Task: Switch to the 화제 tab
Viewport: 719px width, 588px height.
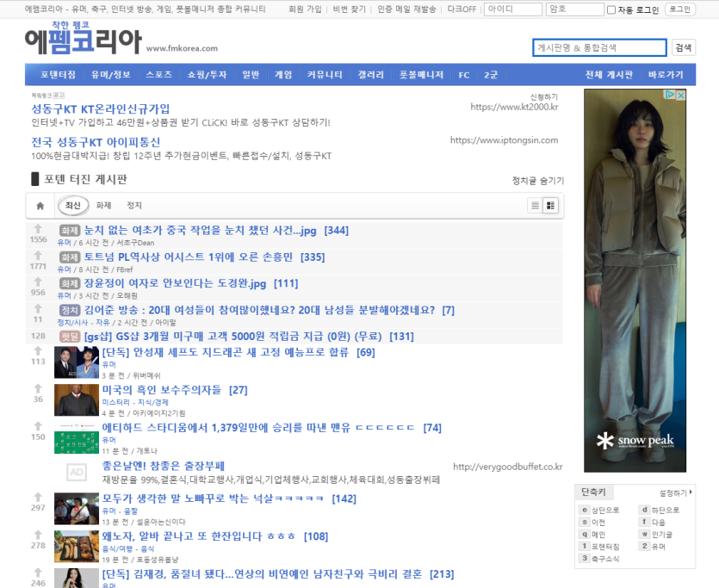Action: 104,206
